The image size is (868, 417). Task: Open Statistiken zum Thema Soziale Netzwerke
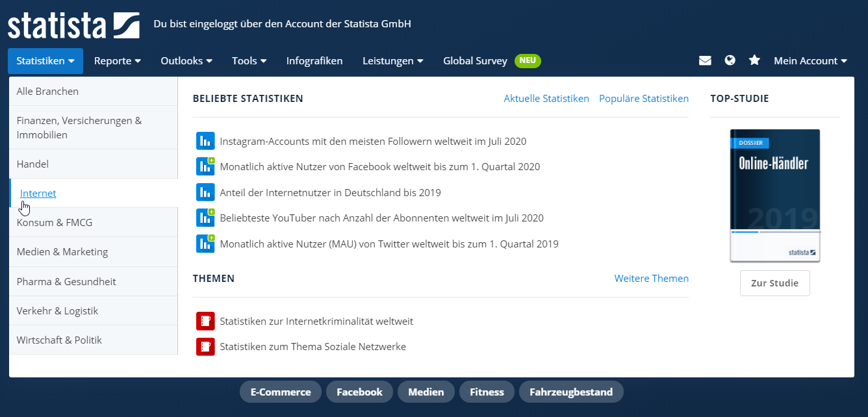coord(313,346)
